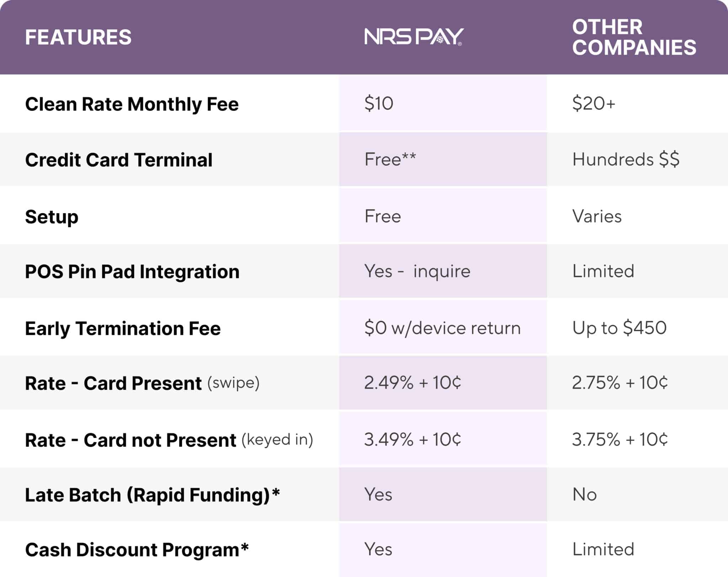Click the 2.49% + 10¢ swipe rate
Image resolution: width=728 pixels, height=577 pixels.
(412, 383)
